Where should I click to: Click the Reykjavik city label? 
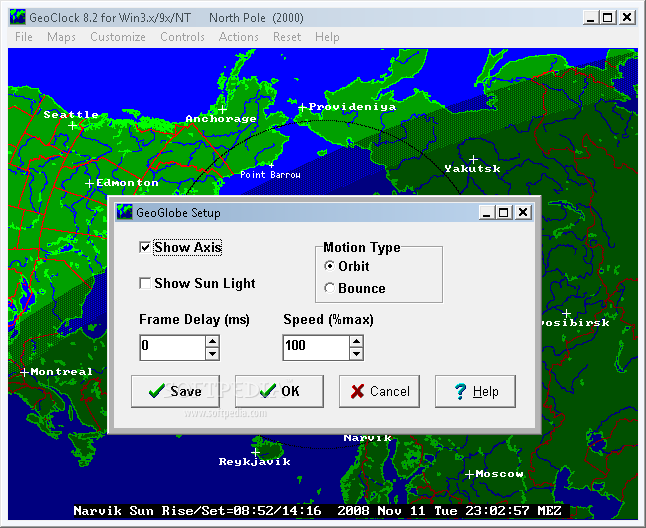(x=255, y=462)
